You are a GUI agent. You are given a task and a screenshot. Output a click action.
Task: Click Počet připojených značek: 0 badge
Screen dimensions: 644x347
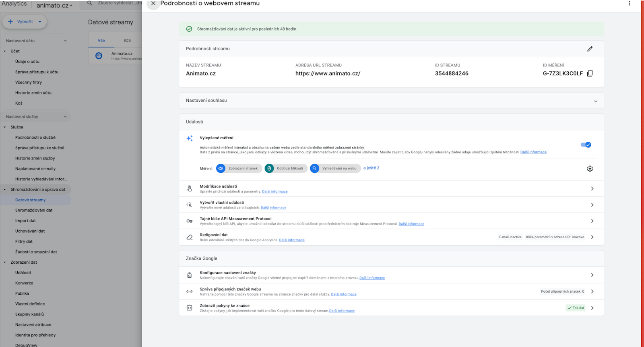click(x=562, y=291)
